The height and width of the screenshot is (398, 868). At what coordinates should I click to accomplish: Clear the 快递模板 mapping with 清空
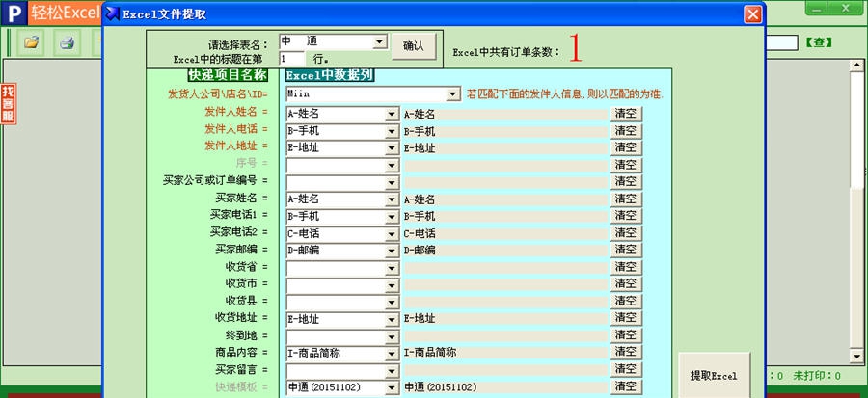(x=626, y=386)
